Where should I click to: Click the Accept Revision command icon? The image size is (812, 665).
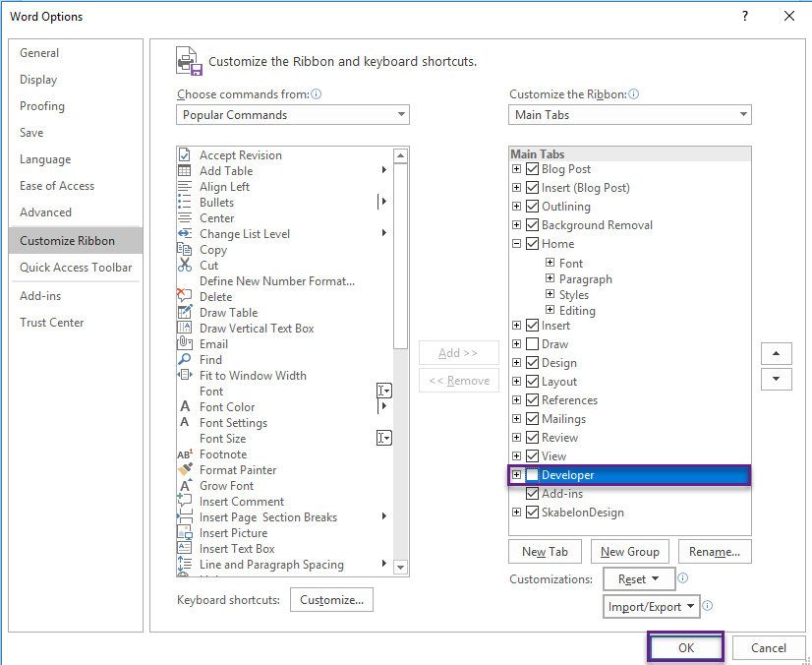click(x=185, y=155)
